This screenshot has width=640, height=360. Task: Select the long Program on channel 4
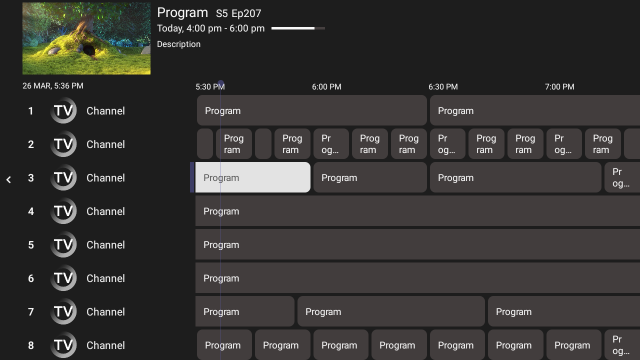click(x=418, y=211)
